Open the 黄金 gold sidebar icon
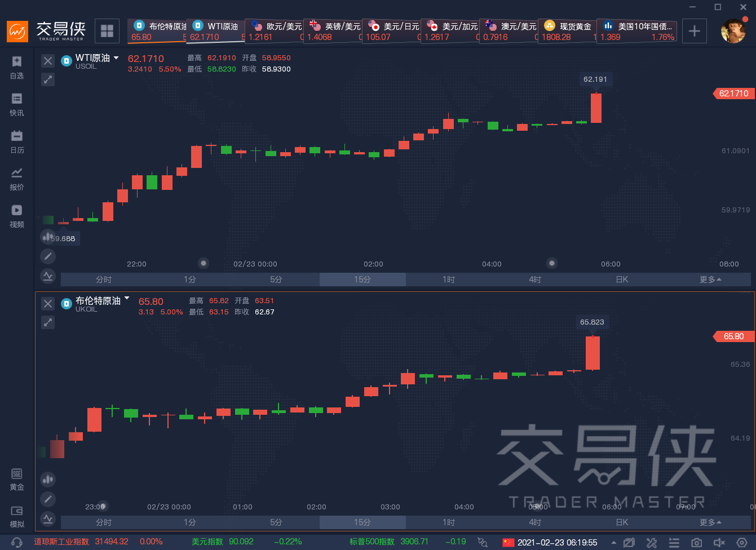The image size is (756, 550). tap(17, 479)
